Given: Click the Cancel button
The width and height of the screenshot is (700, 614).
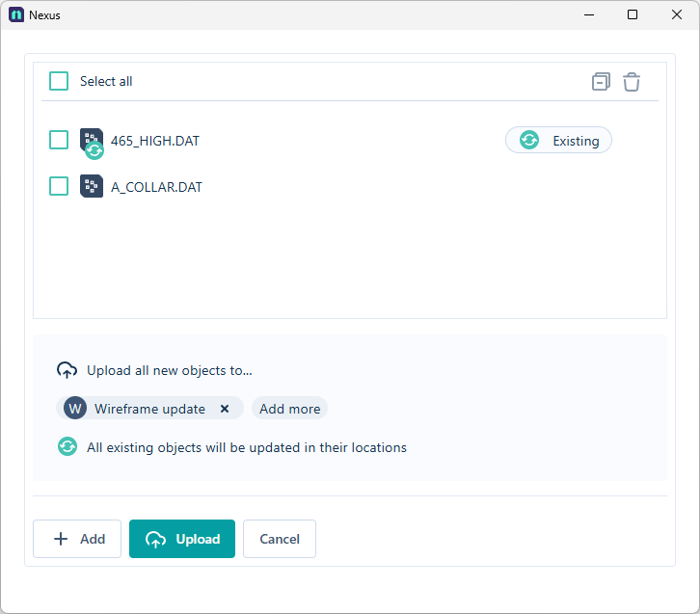Looking at the screenshot, I should click(x=280, y=539).
